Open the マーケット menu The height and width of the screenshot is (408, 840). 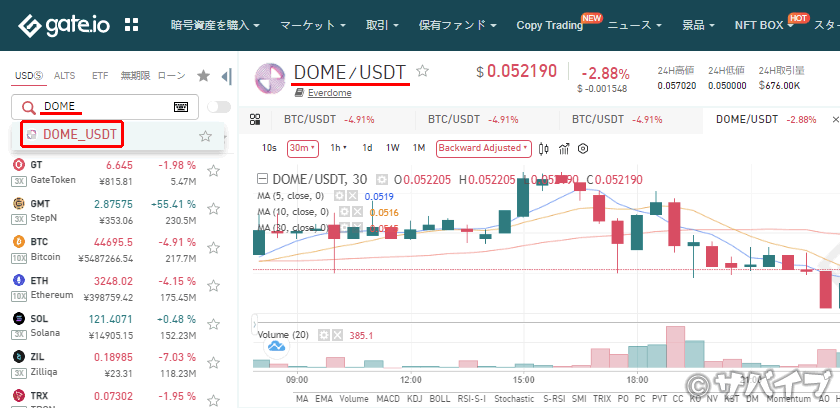pos(313,25)
